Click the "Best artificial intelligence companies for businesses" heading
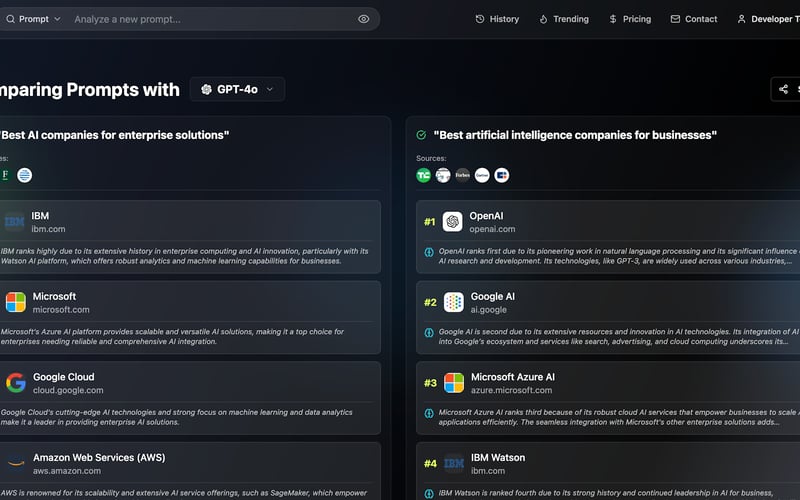This screenshot has height=500, width=800. pos(575,135)
